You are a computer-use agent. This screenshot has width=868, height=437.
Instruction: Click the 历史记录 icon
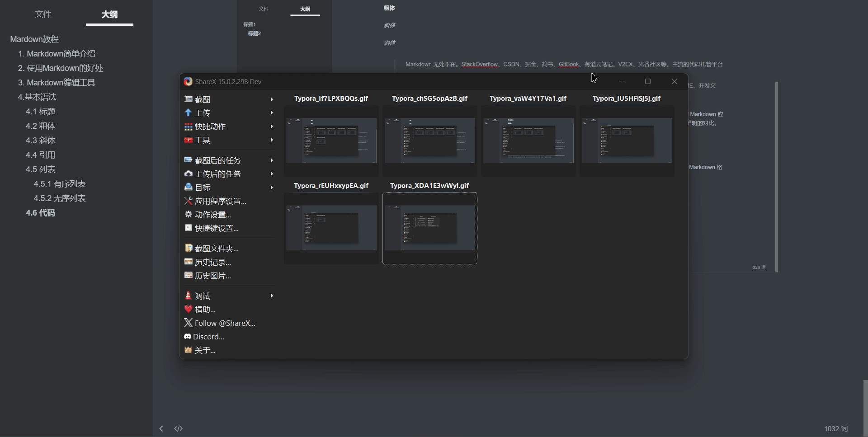[x=189, y=262]
